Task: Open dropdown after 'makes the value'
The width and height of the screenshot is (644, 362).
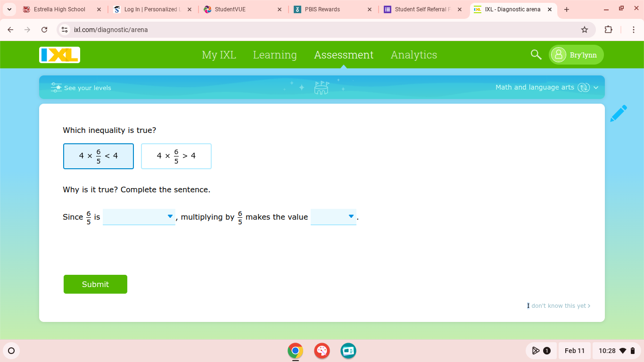Action: click(333, 217)
